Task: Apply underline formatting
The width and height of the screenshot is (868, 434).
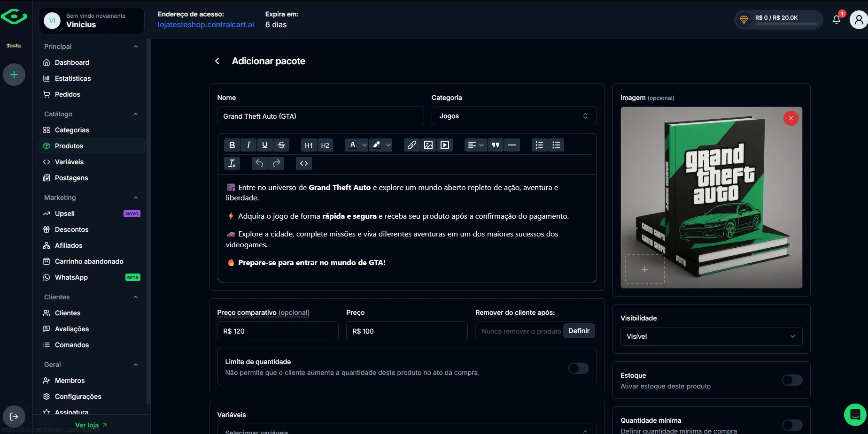Action: point(265,145)
